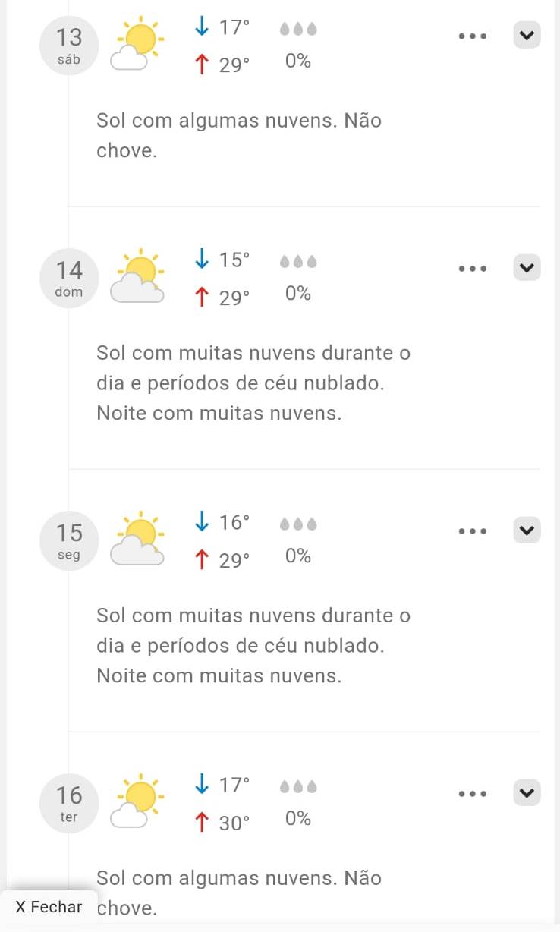The height and width of the screenshot is (932, 560).
Task: Open three-dot options for day 16
Action: [x=472, y=794]
